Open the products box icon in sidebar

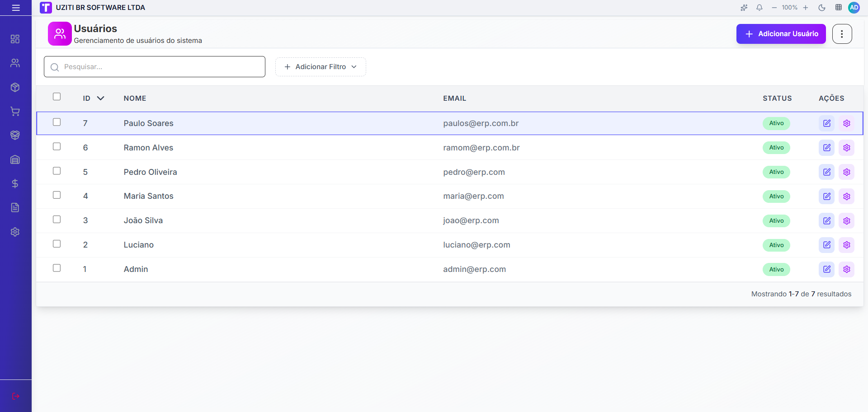tap(15, 87)
